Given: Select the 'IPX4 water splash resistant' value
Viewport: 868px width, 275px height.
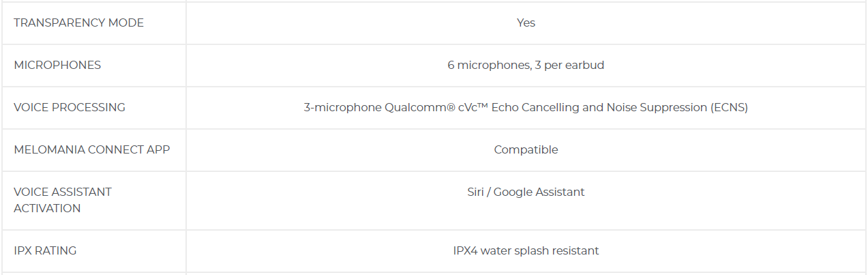Looking at the screenshot, I should pos(526,250).
